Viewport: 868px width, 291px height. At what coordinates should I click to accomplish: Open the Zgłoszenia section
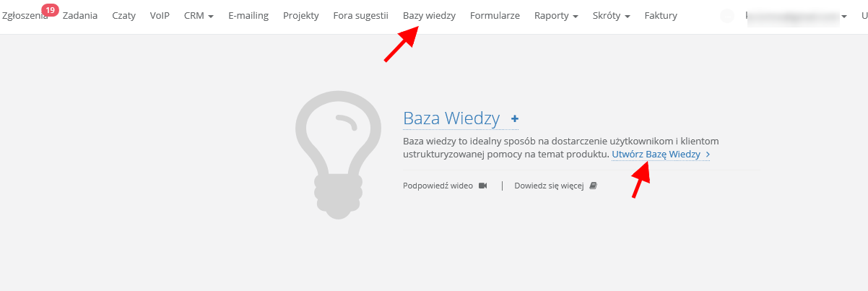pyautogui.click(x=22, y=15)
